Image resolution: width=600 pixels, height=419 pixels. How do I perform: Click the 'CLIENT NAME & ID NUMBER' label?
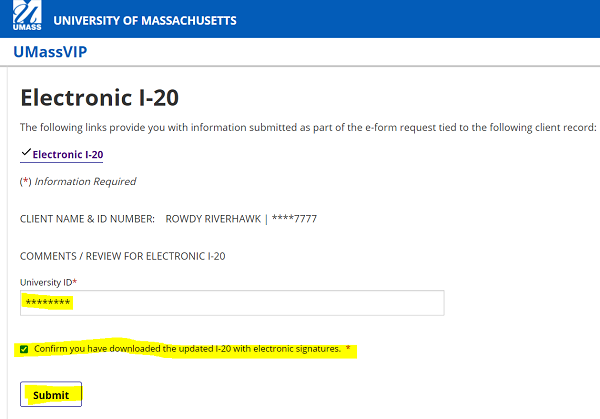(x=87, y=218)
